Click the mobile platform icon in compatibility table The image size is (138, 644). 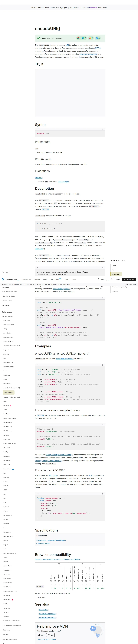tap(82, 564)
